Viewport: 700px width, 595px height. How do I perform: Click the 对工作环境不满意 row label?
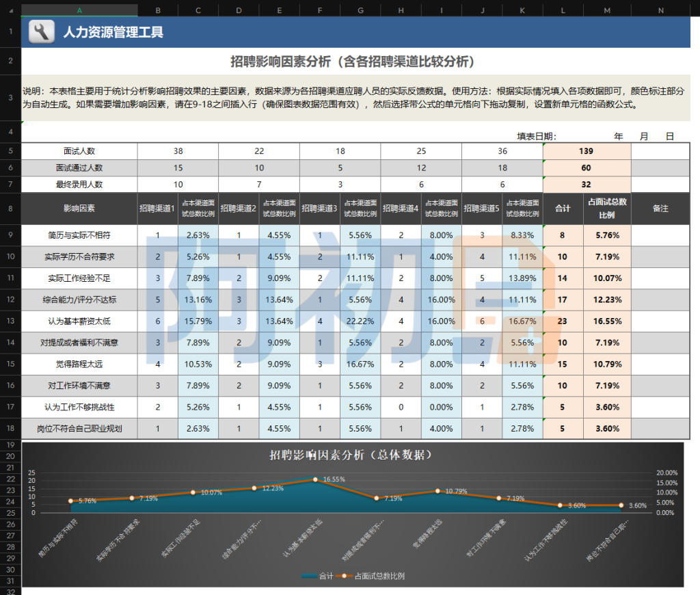tap(79, 386)
